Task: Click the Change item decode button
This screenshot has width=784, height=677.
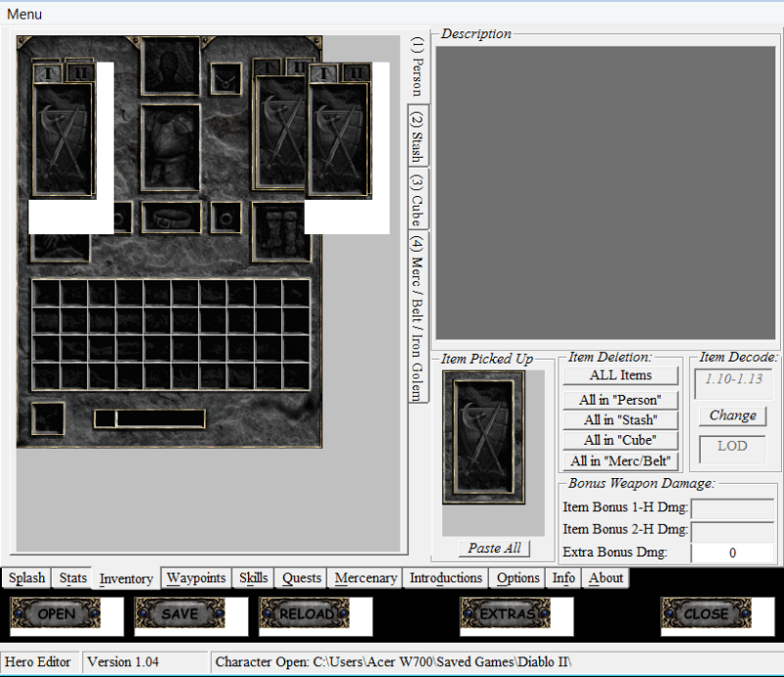Action: [x=732, y=415]
